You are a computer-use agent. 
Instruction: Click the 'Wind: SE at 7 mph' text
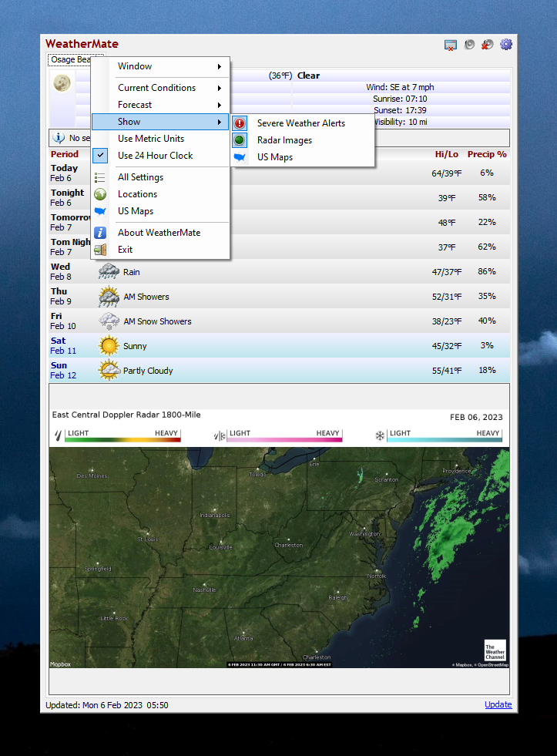coord(400,87)
